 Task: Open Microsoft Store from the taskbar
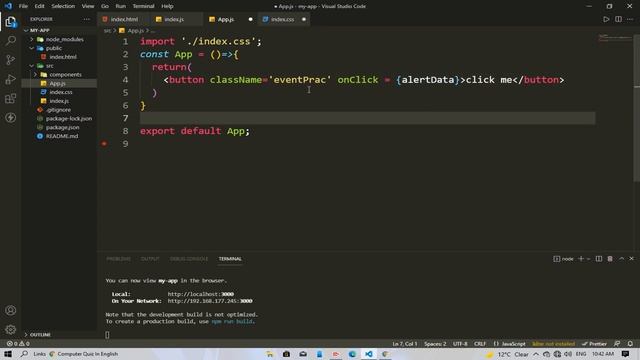pos(287,354)
